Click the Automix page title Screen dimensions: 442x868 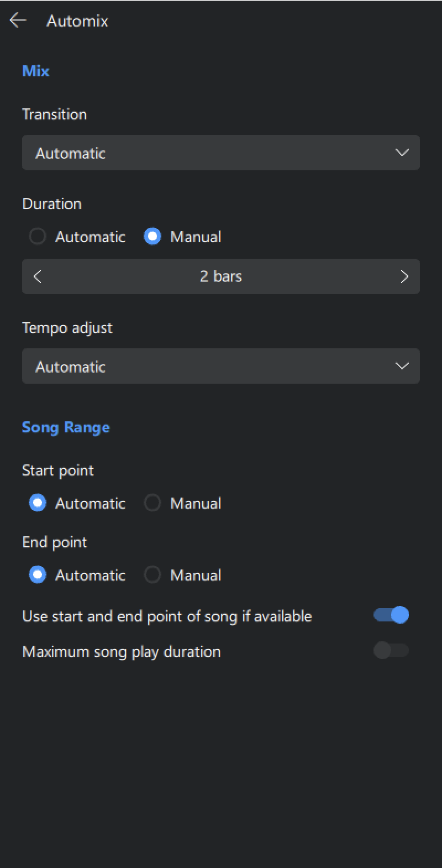pyautogui.click(x=77, y=21)
